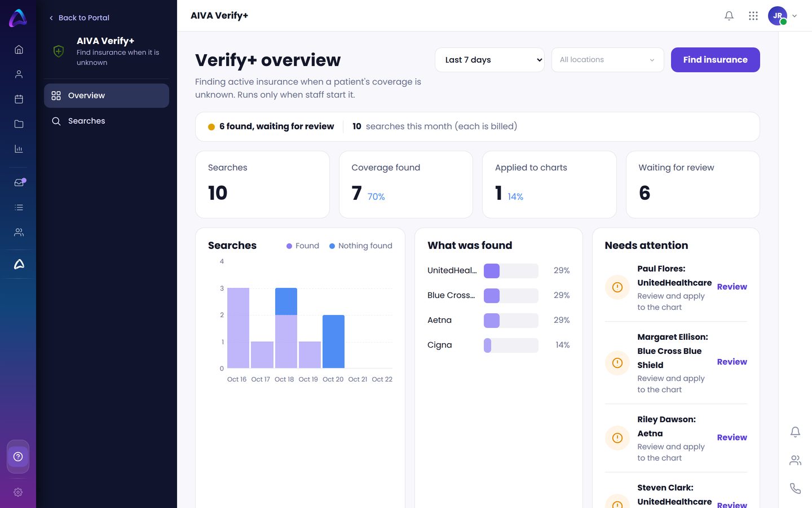Open the All locations dropdown
This screenshot has width=812, height=508.
608,60
